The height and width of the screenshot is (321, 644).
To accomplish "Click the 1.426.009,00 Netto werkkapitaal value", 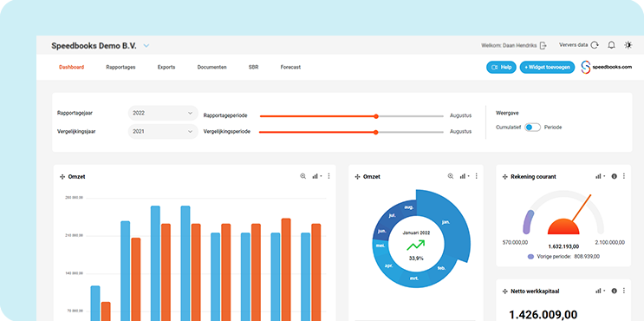I will [543, 315].
